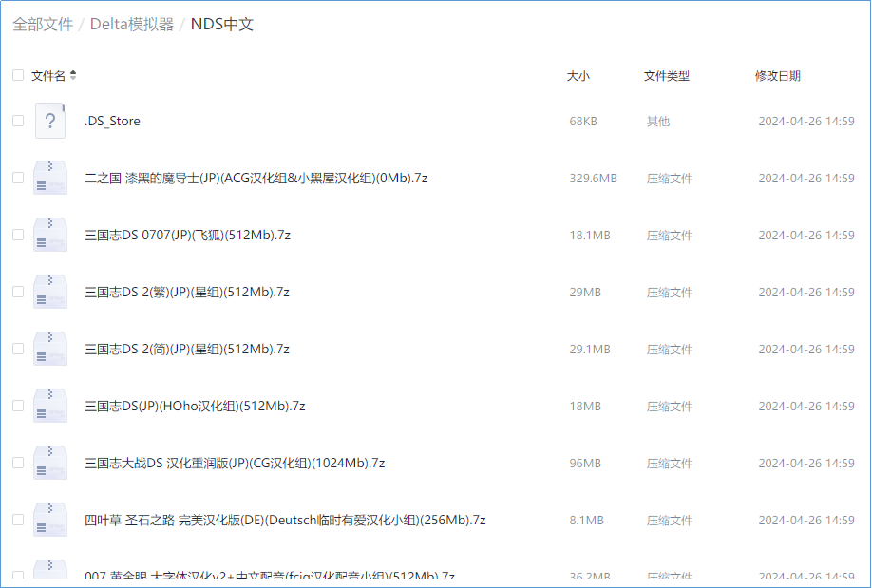Click the 68KB size value
872x588 pixels.
pyautogui.click(x=583, y=122)
